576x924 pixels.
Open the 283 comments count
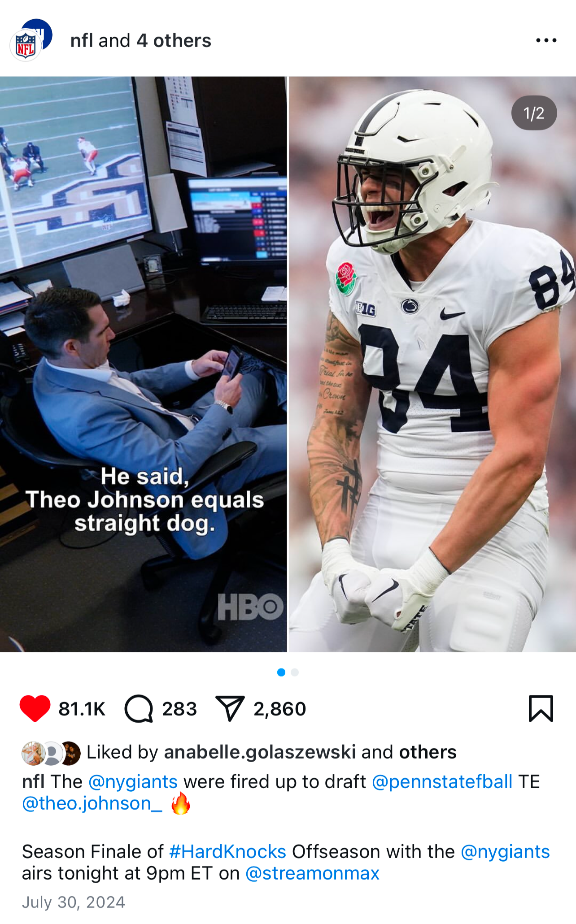pyautogui.click(x=179, y=709)
